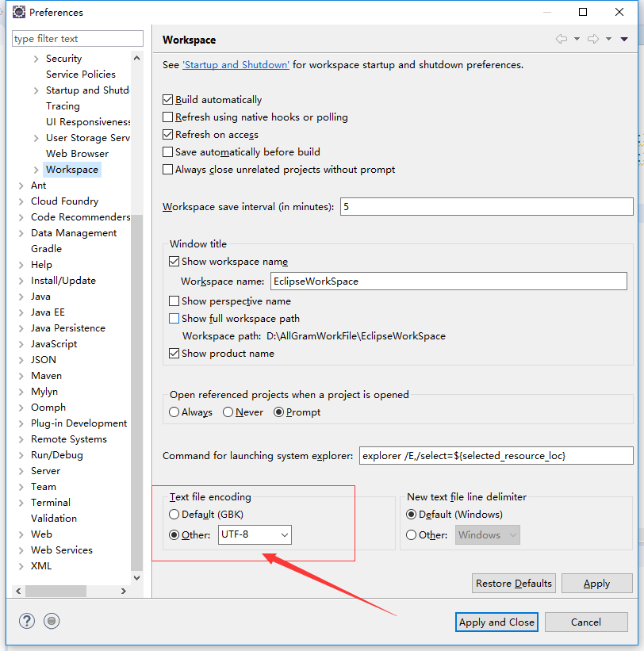
Task: Enable Always close unrelated projects without prompt
Action: [x=168, y=170]
